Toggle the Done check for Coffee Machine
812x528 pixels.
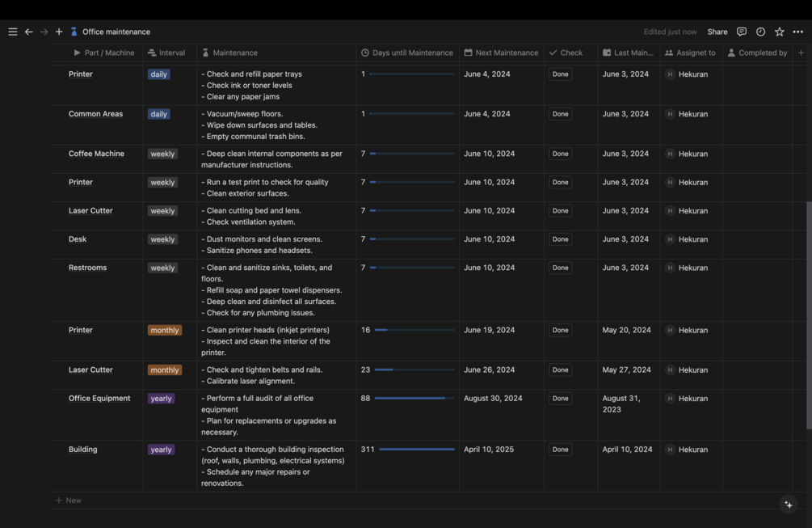pyautogui.click(x=561, y=154)
